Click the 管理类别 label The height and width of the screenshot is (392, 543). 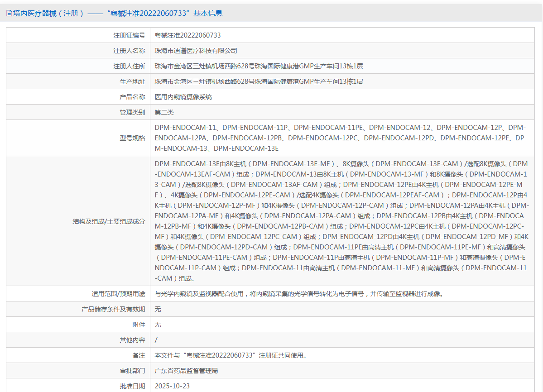pos(132,112)
